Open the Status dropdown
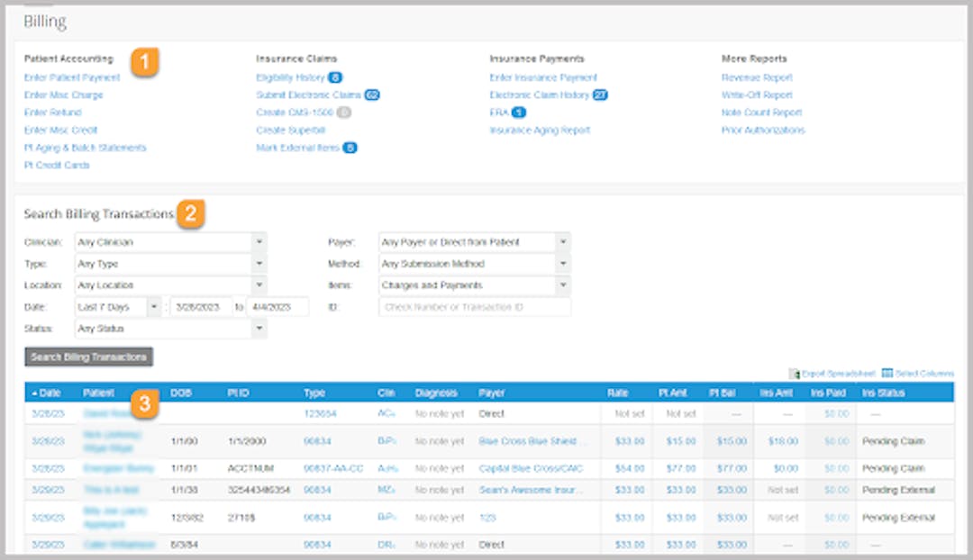Viewport: 973px width, 560px height. (x=169, y=329)
